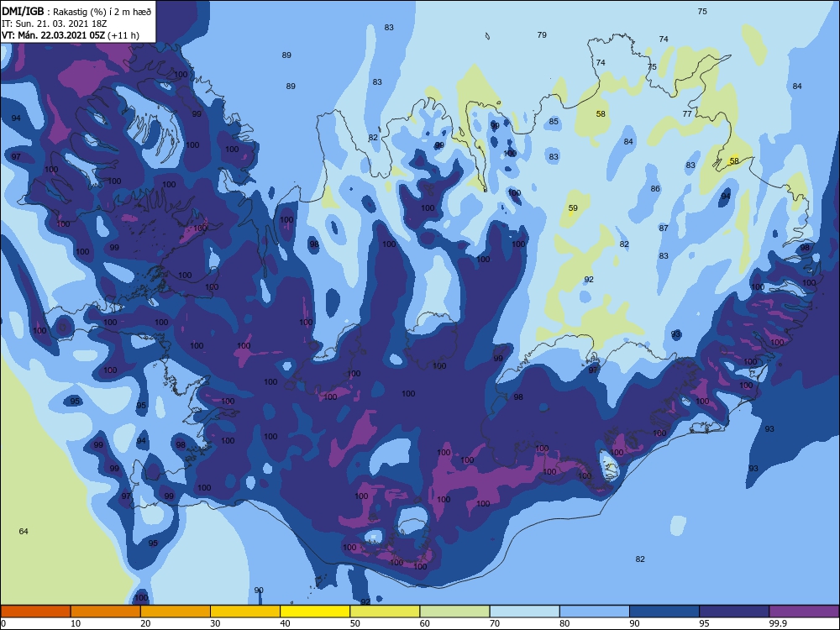The height and width of the screenshot is (630, 840).
Task: Pick the dark indigo 95–99.9 legend swatch
Action: click(734, 612)
